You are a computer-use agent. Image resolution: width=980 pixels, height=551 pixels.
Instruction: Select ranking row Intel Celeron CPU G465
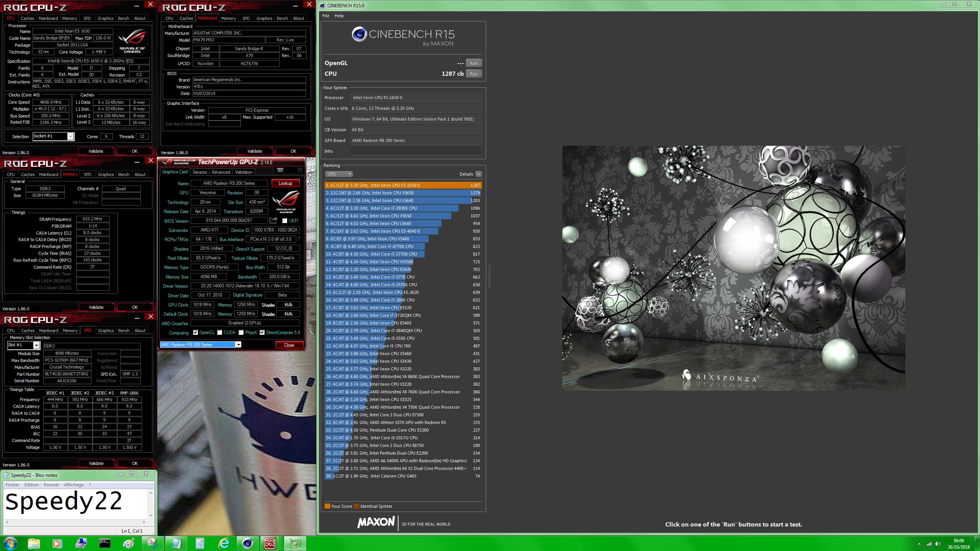pos(403,476)
